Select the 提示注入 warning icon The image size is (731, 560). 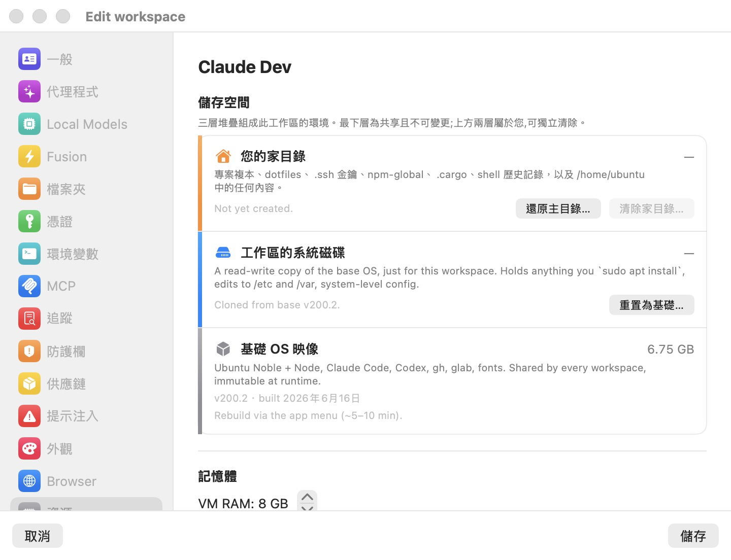tap(29, 416)
